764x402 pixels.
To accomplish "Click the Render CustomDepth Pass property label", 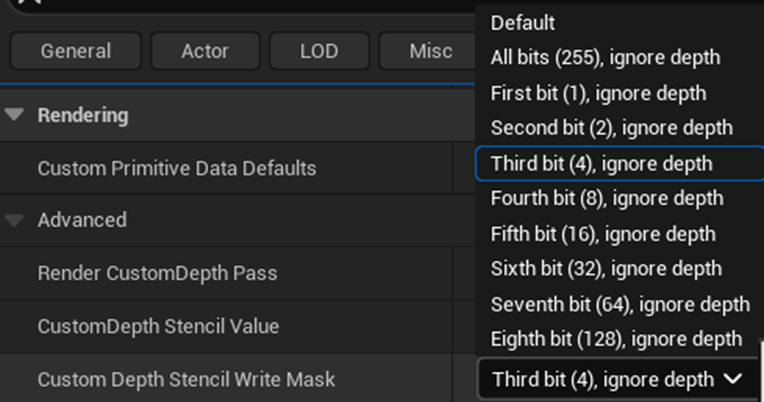I will click(157, 273).
